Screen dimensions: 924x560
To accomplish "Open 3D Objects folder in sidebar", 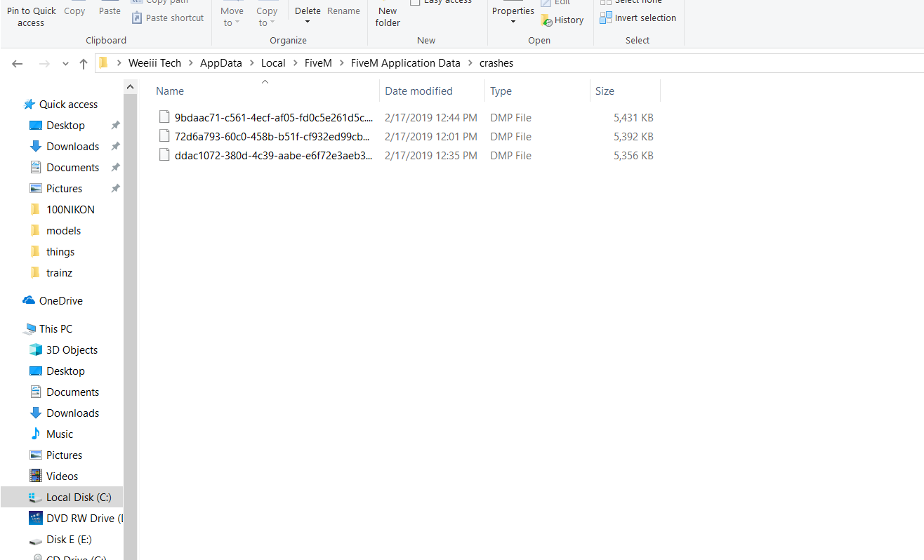I will coord(72,349).
